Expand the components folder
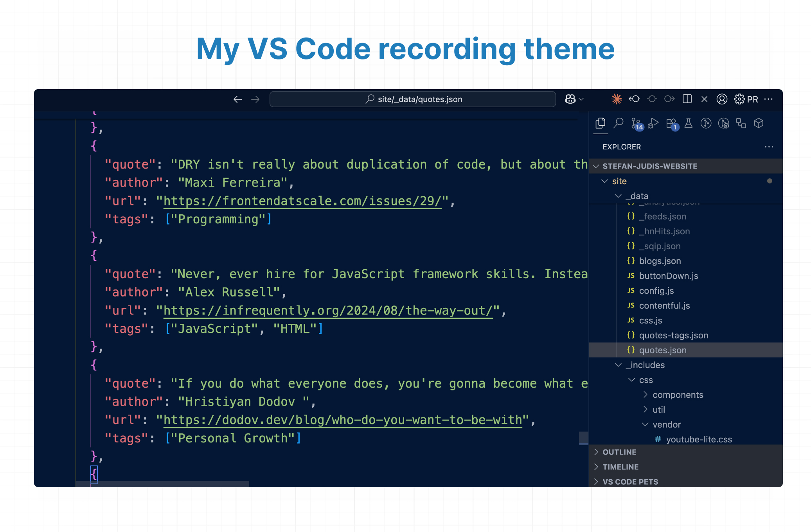This screenshot has width=811, height=532. [686, 395]
